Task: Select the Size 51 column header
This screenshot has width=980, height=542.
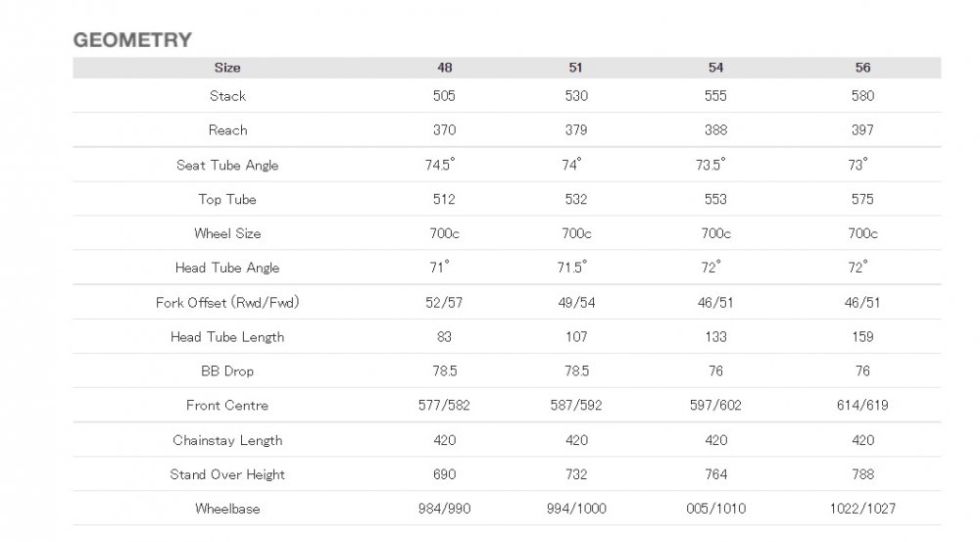Action: click(x=575, y=68)
